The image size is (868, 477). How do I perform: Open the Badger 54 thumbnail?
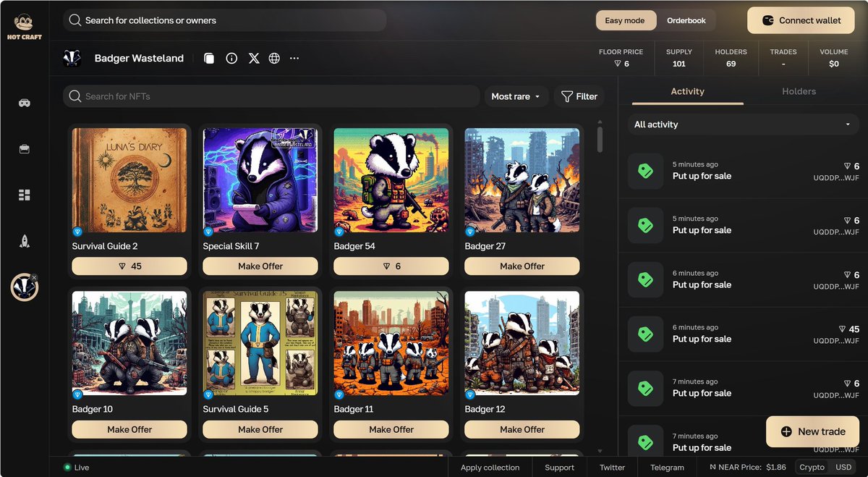pyautogui.click(x=391, y=181)
